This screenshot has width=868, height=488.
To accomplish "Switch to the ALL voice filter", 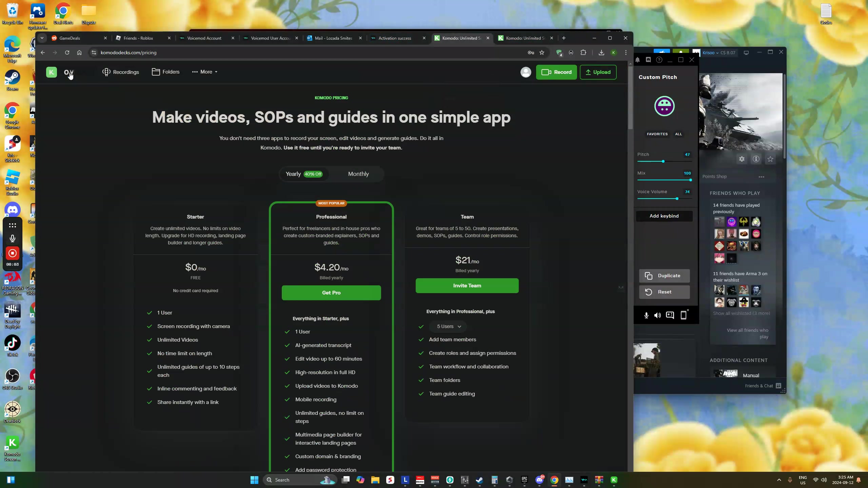I will point(678,134).
